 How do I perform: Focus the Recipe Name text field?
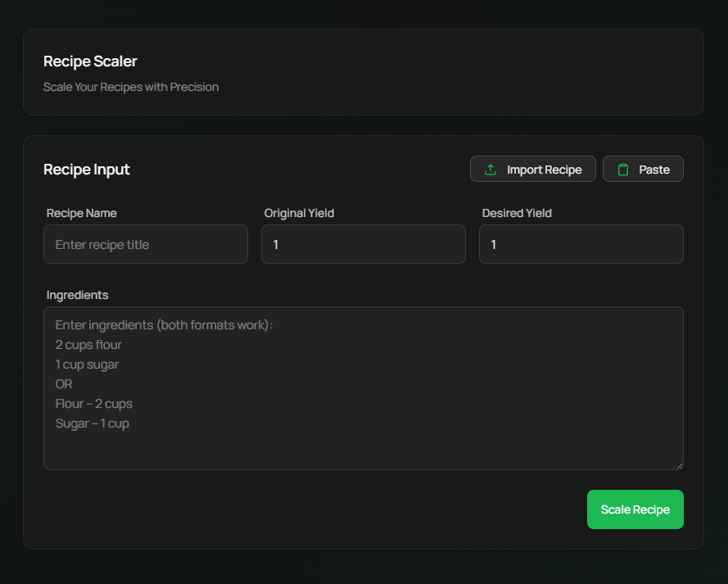click(x=145, y=244)
